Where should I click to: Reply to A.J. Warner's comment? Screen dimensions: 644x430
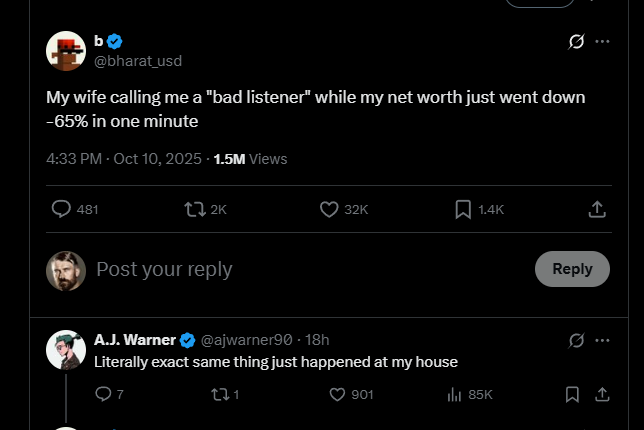point(102,394)
